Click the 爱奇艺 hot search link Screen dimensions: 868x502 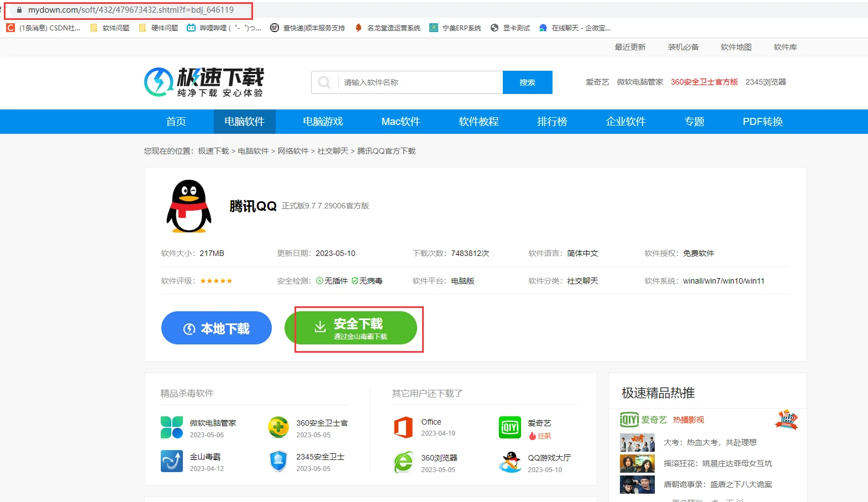(597, 82)
